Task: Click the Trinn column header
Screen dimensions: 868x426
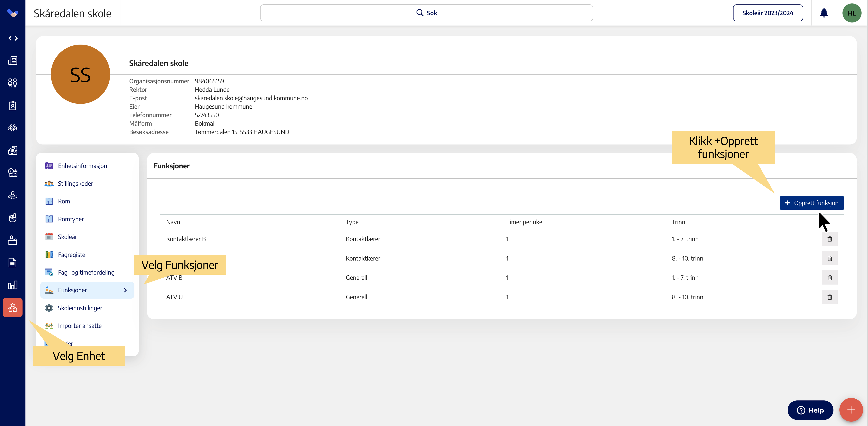Action: (678, 222)
